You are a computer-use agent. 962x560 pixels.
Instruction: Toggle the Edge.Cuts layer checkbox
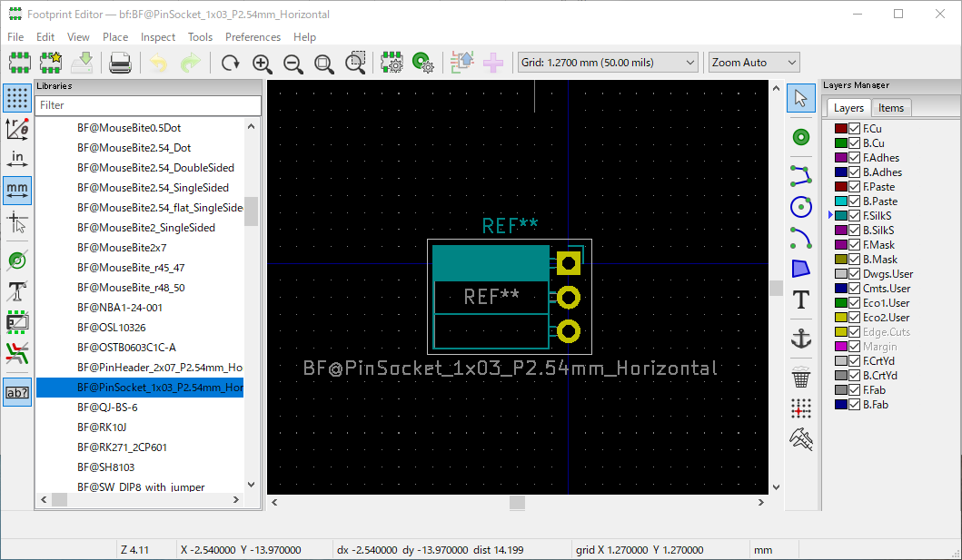[854, 332]
